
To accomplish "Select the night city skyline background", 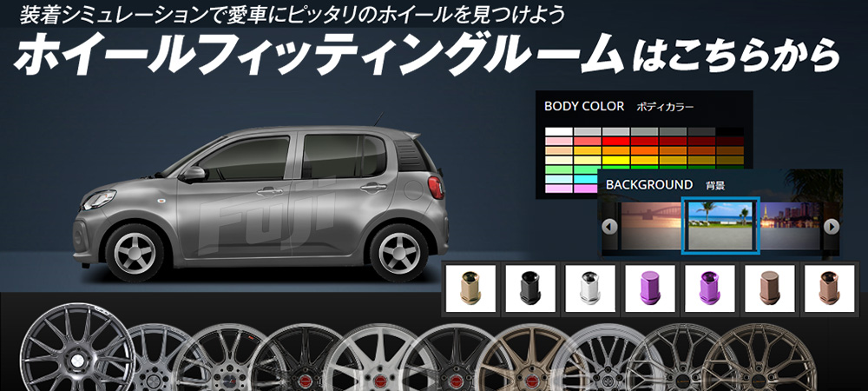I will pos(792,226).
